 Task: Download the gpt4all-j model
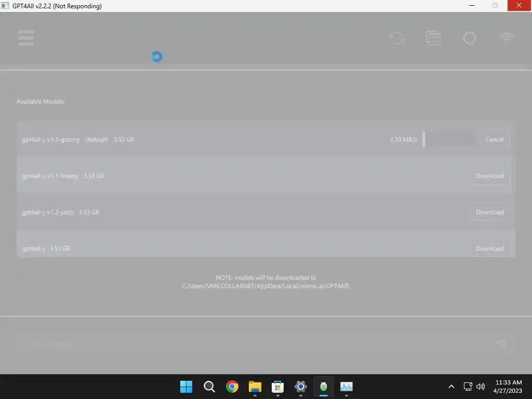tap(489, 248)
